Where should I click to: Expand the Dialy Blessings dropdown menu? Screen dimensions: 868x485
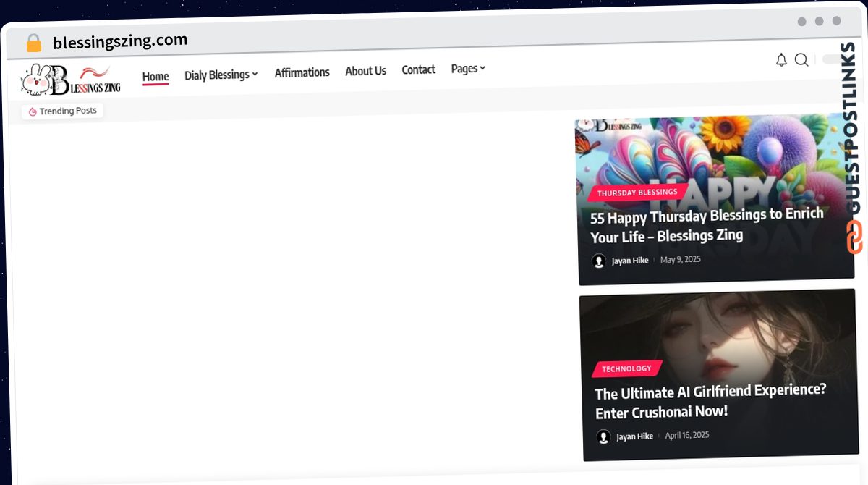point(221,75)
